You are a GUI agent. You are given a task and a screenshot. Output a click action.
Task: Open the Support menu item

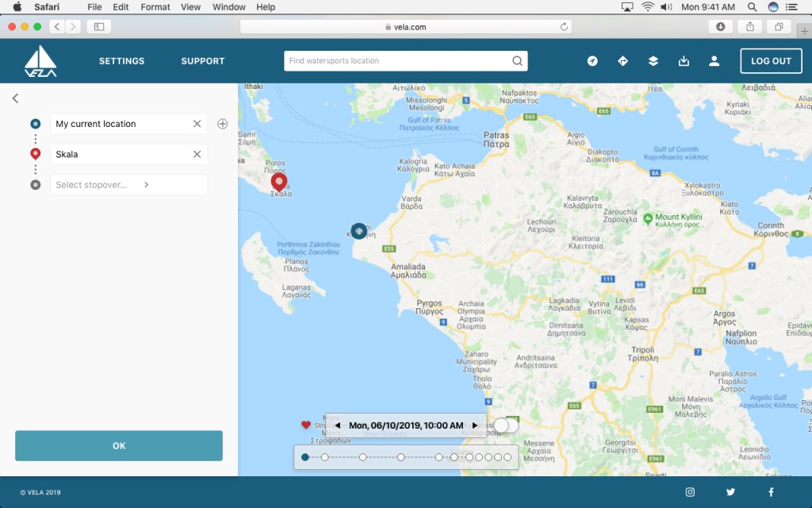(x=202, y=61)
